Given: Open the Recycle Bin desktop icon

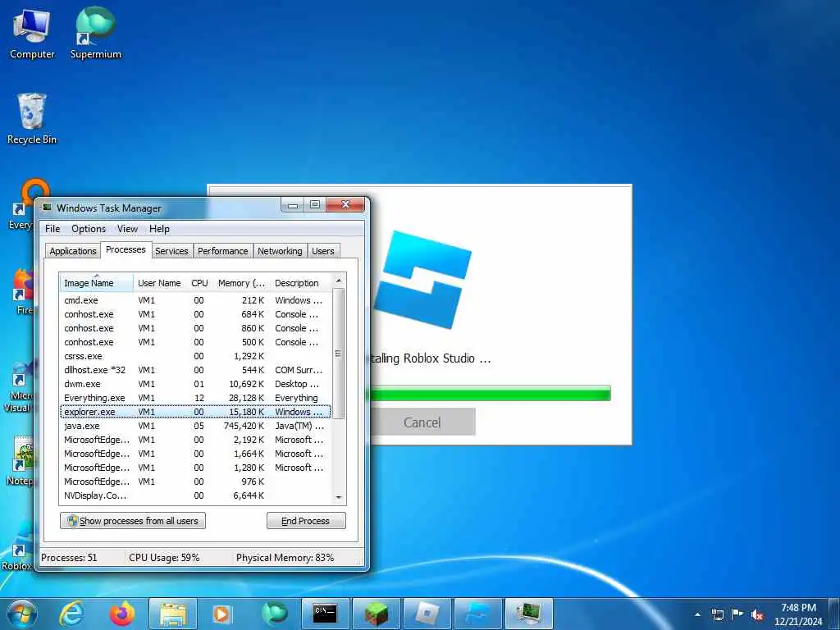Looking at the screenshot, I should (x=32, y=118).
